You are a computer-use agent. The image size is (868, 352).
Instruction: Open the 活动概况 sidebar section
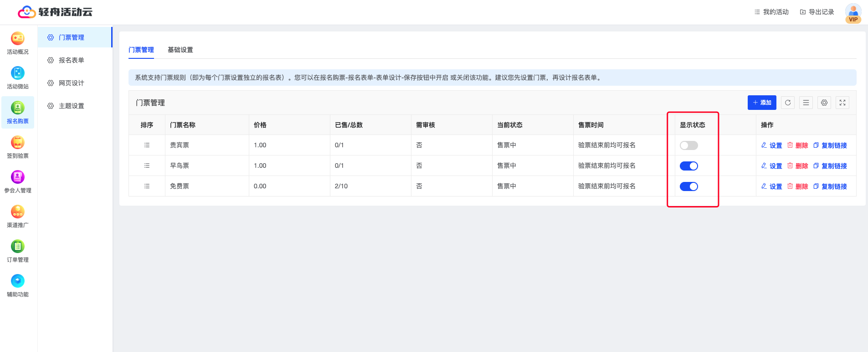click(18, 44)
